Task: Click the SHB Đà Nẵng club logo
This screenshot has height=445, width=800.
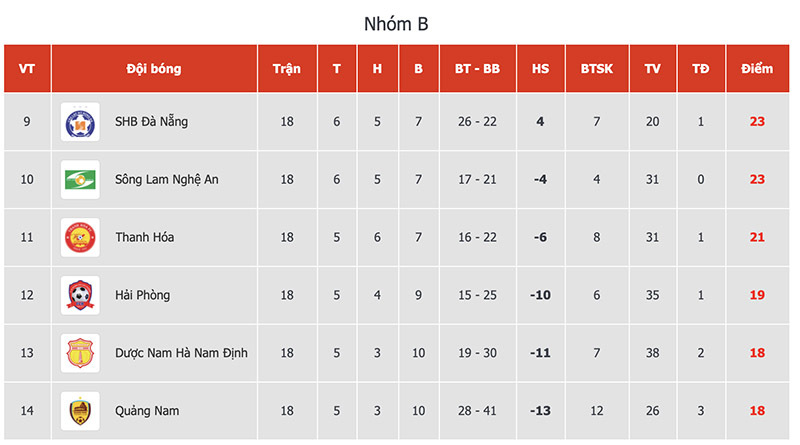Action: tap(79, 122)
